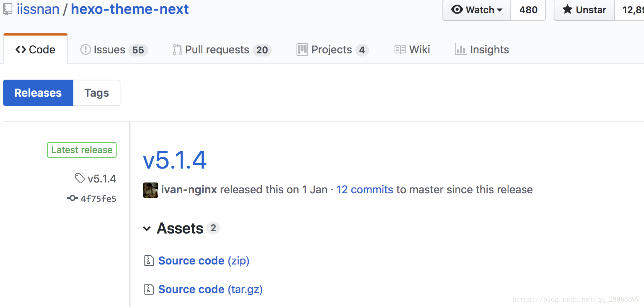The image size is (644, 307).
Task: Open the Watch notifications dropdown
Action: click(477, 10)
